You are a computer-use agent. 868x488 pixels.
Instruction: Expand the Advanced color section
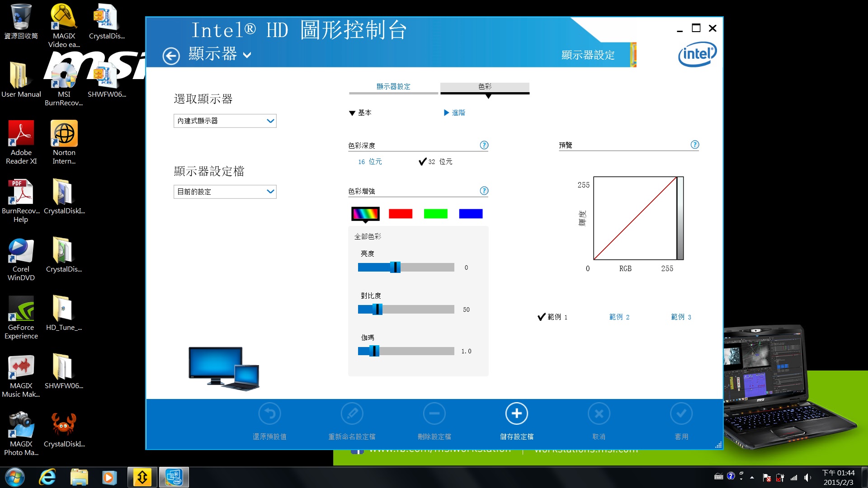click(454, 113)
